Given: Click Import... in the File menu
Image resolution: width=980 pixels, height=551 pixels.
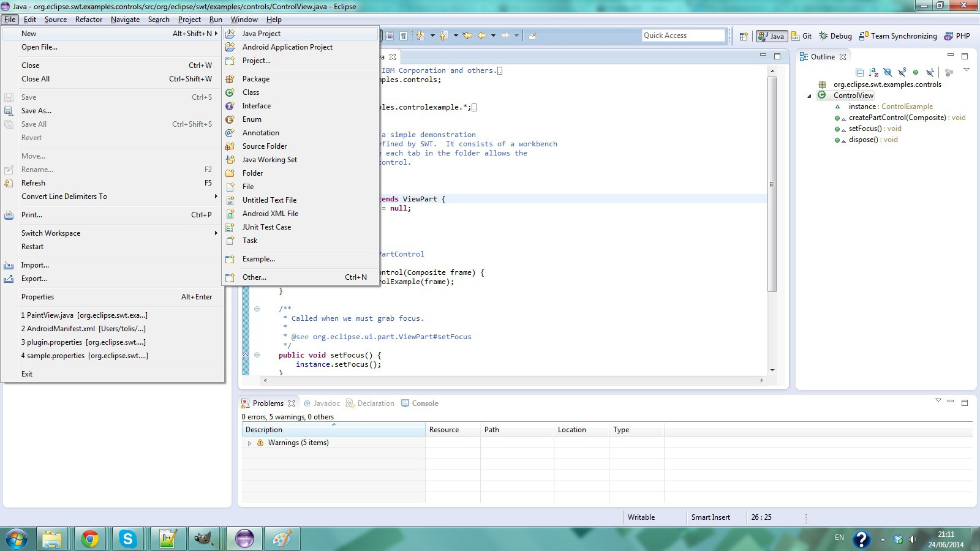Looking at the screenshot, I should (x=112, y=265).
